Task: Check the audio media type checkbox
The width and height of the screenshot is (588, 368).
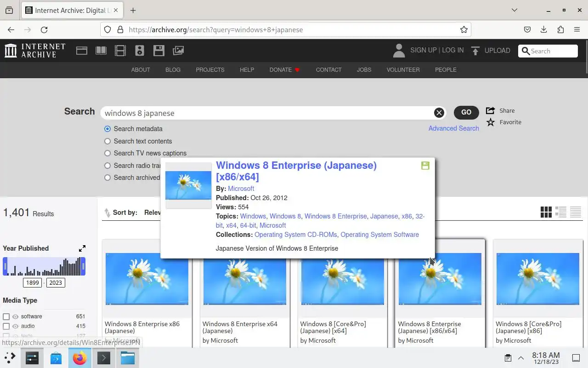Action: (x=6, y=326)
